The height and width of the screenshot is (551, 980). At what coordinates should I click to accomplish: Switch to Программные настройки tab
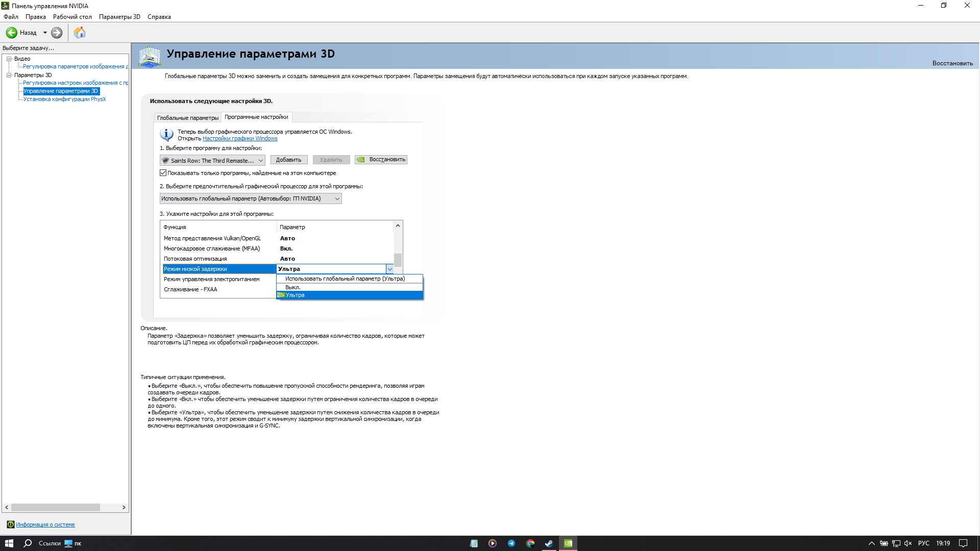(x=256, y=117)
